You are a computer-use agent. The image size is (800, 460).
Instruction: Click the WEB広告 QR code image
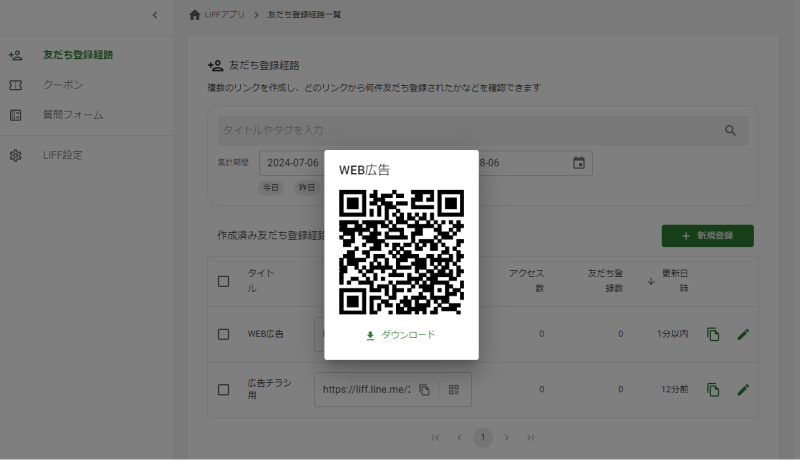click(402, 252)
